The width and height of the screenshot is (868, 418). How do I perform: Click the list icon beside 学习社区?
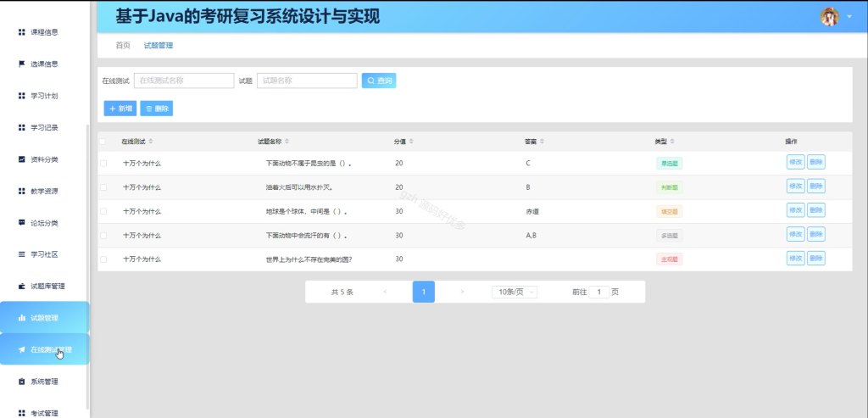coord(21,254)
